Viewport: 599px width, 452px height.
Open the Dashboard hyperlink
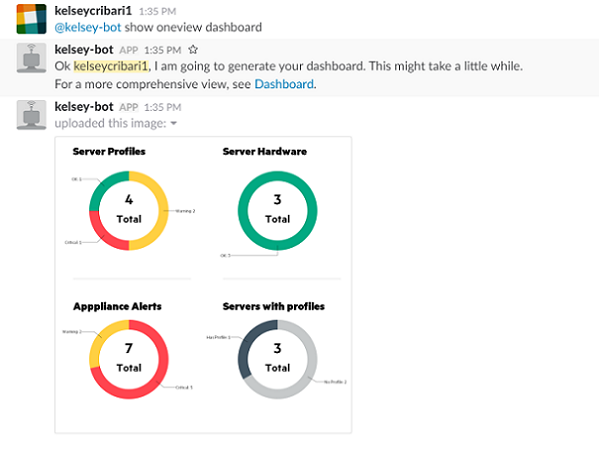pos(284,84)
